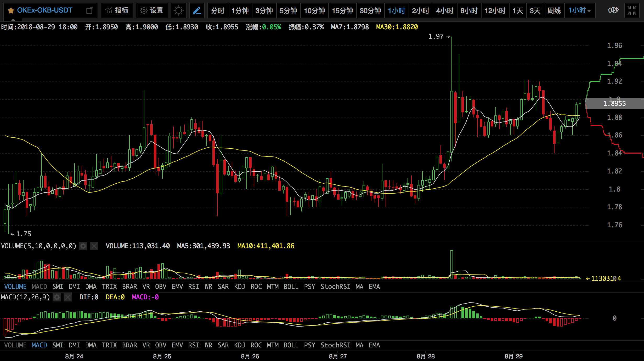The image size is (644, 361).
Task: Open chart in popup window icon
Action: click(x=90, y=11)
